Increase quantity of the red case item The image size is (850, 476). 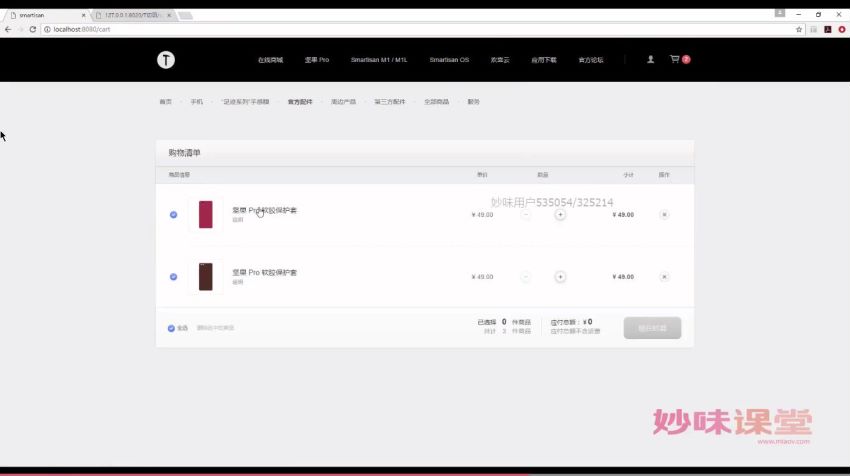pos(560,215)
